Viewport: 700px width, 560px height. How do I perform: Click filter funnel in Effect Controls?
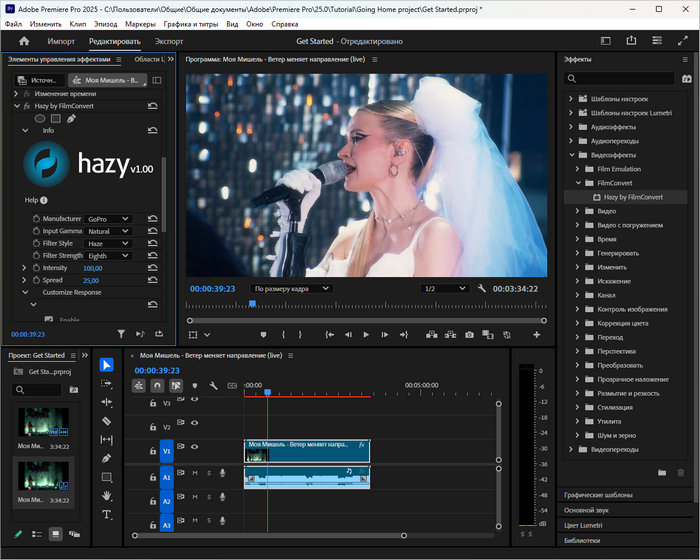click(121, 334)
